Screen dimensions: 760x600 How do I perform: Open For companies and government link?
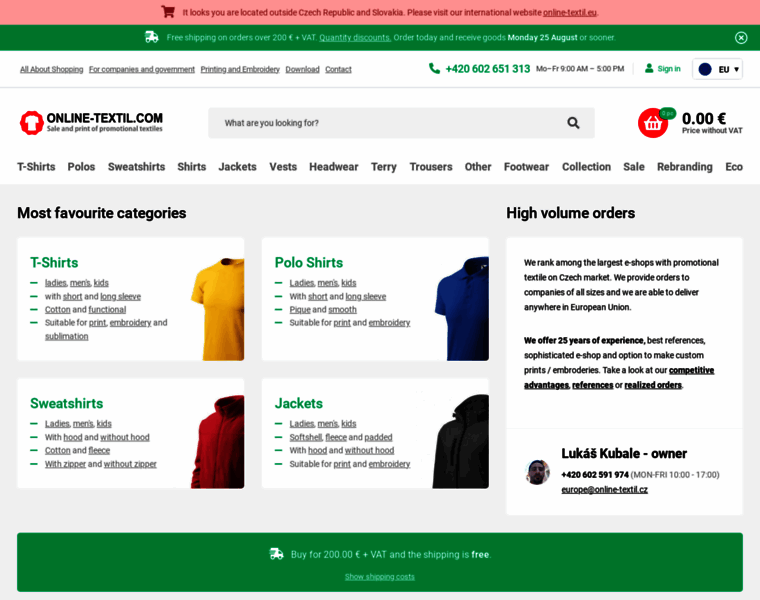coord(142,69)
